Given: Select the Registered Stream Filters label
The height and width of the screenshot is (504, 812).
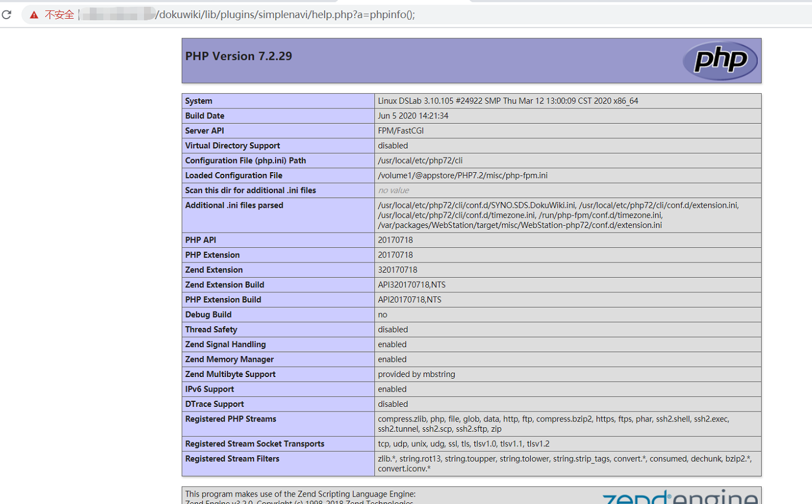Looking at the screenshot, I should (233, 459).
